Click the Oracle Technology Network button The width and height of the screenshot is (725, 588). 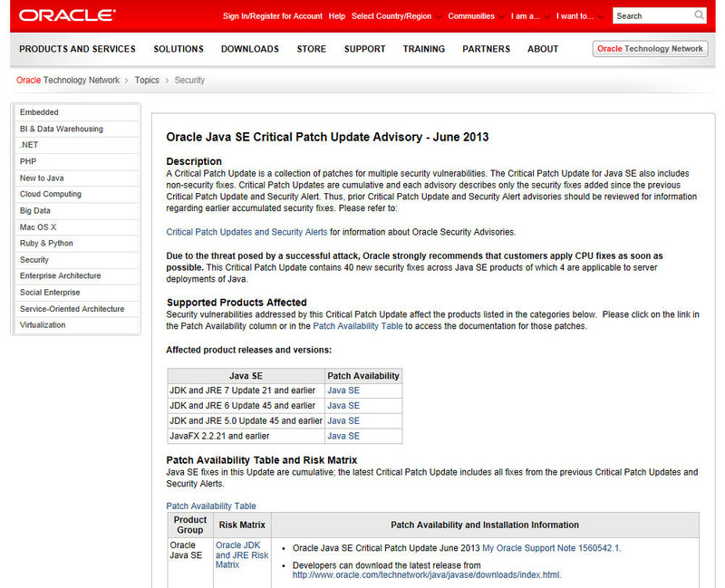tap(650, 49)
